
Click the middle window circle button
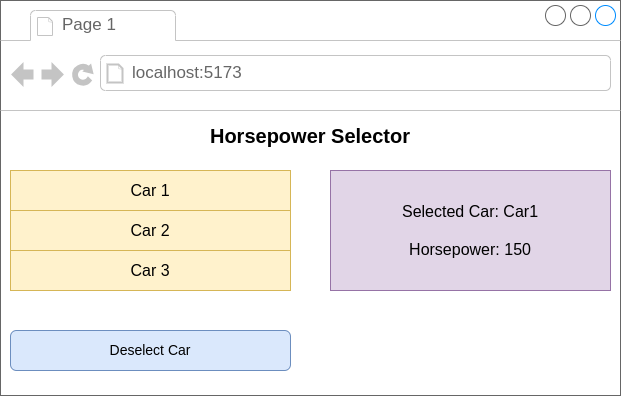(581, 15)
